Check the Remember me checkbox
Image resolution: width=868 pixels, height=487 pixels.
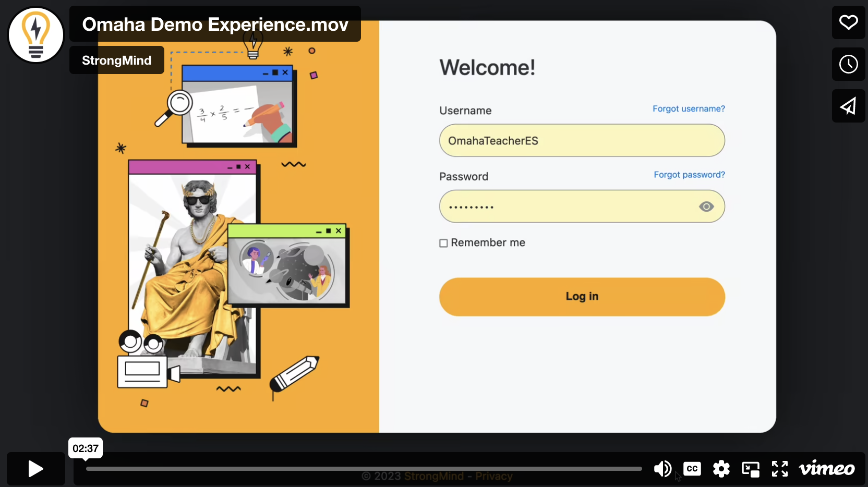pyautogui.click(x=443, y=243)
